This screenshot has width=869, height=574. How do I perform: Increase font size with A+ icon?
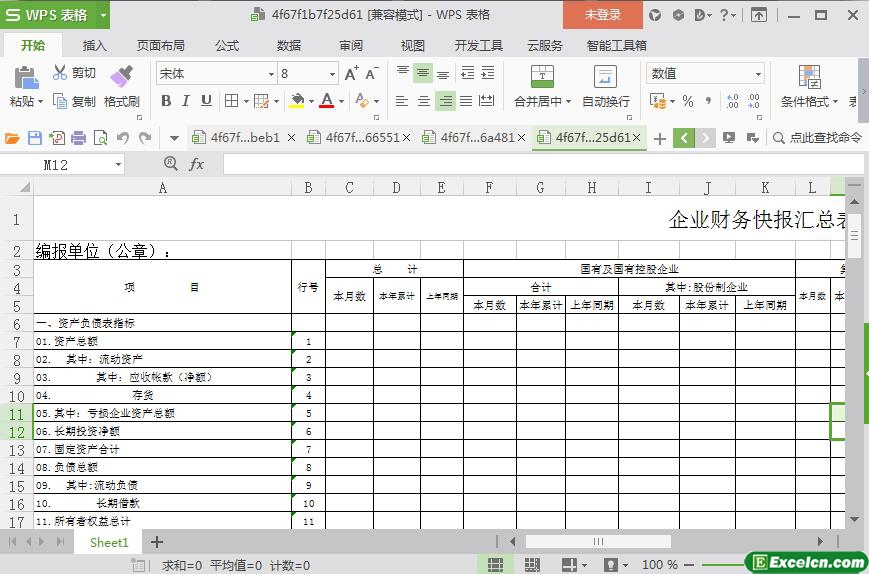click(351, 73)
